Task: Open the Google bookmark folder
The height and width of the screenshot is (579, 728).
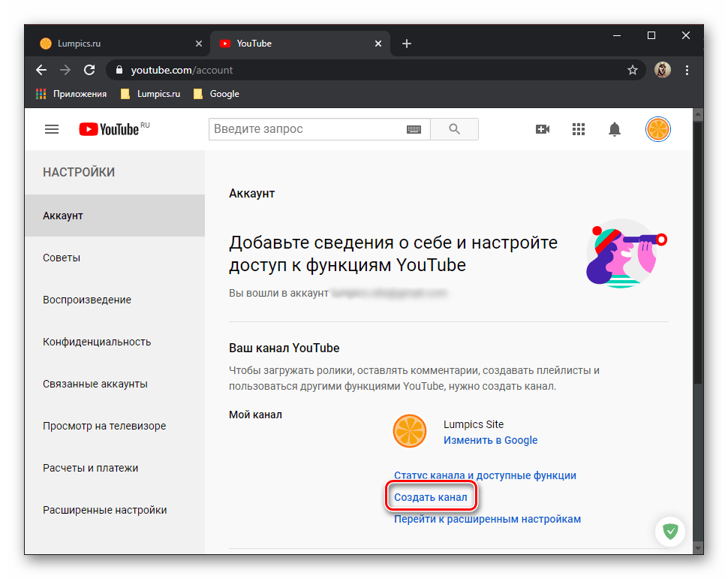Action: pos(216,94)
